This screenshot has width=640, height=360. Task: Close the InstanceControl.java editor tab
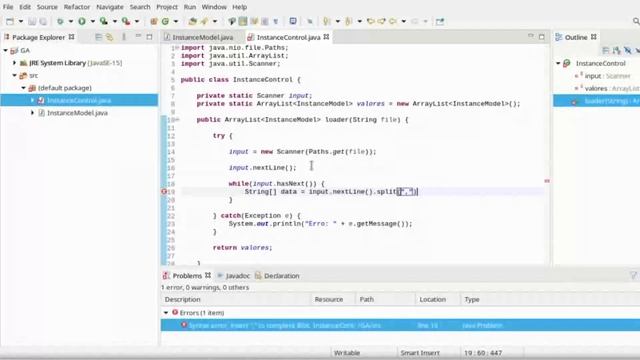[x=326, y=37]
